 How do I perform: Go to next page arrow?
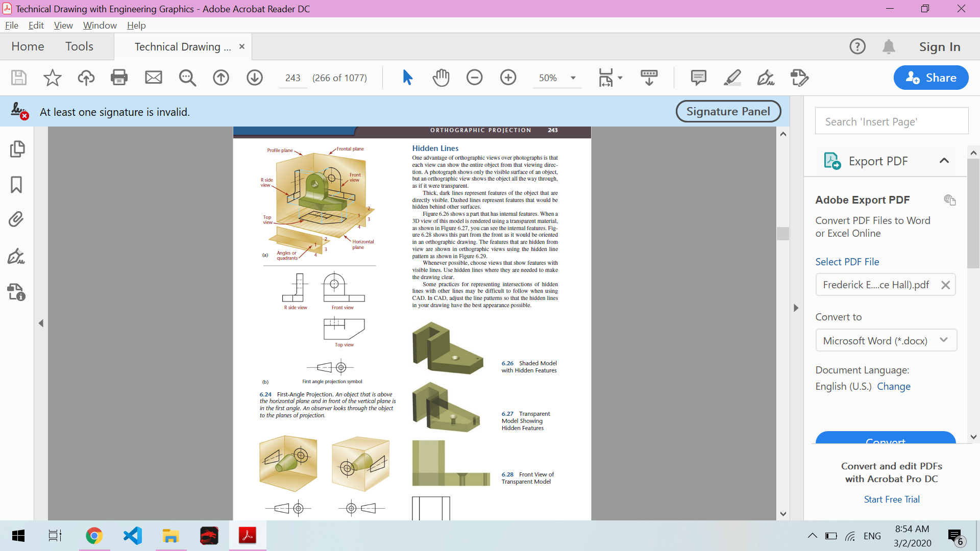[x=254, y=78]
